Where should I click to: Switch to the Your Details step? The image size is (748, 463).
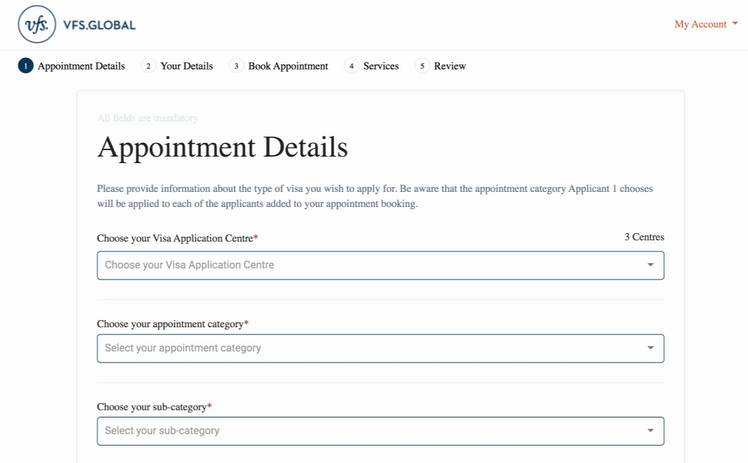coord(186,66)
